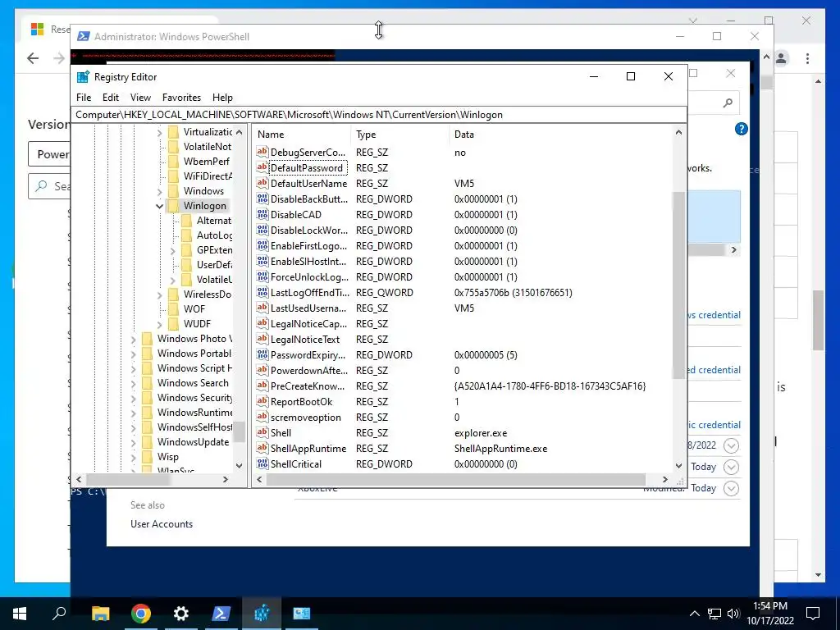The image size is (840, 630).
Task: Click the DebugServerCo... string value icon
Action: pyautogui.click(x=262, y=152)
